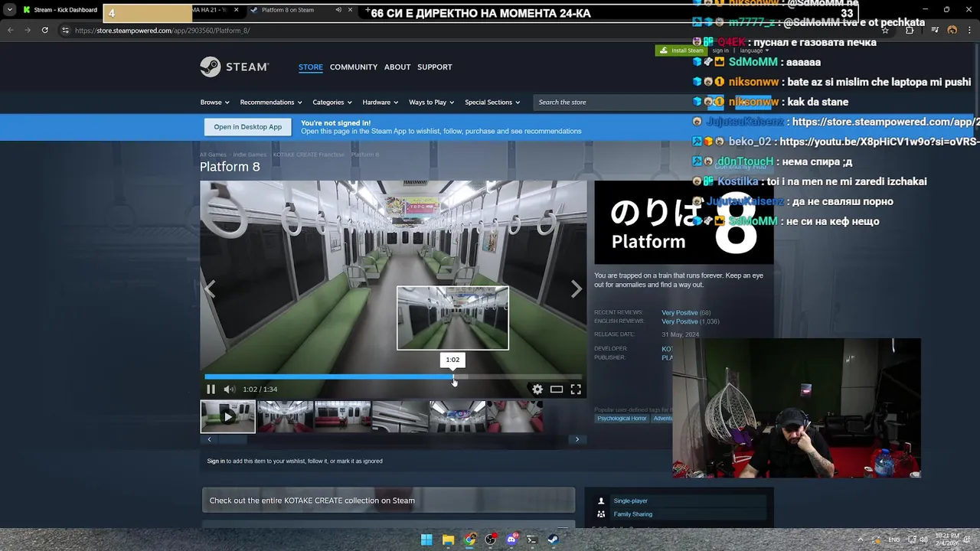Image resolution: width=980 pixels, height=551 pixels.
Task: Select the first trailer thumbnail with play icon
Action: [x=228, y=416]
